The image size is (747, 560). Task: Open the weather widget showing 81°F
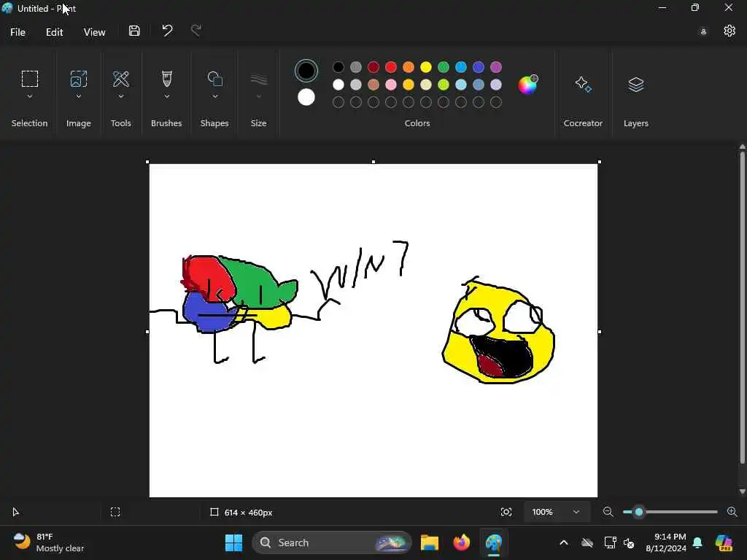pyautogui.click(x=48, y=542)
